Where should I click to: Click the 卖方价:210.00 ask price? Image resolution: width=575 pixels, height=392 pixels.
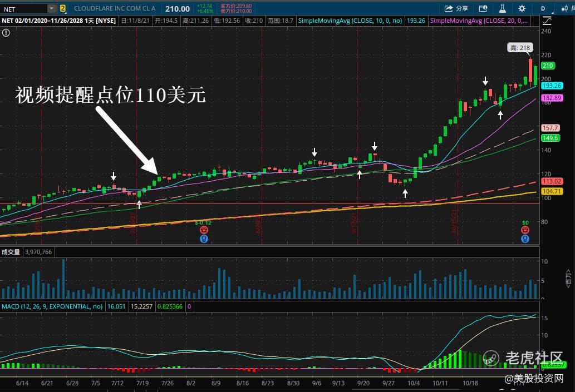tap(236, 11)
